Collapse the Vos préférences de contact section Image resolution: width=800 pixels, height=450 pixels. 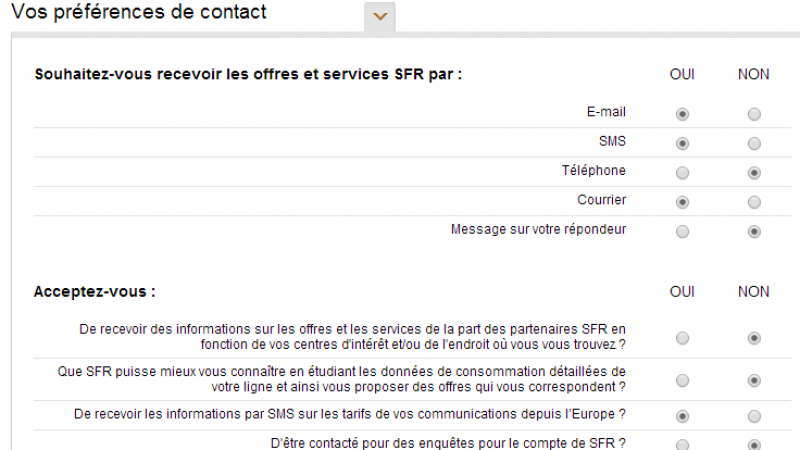click(x=380, y=16)
